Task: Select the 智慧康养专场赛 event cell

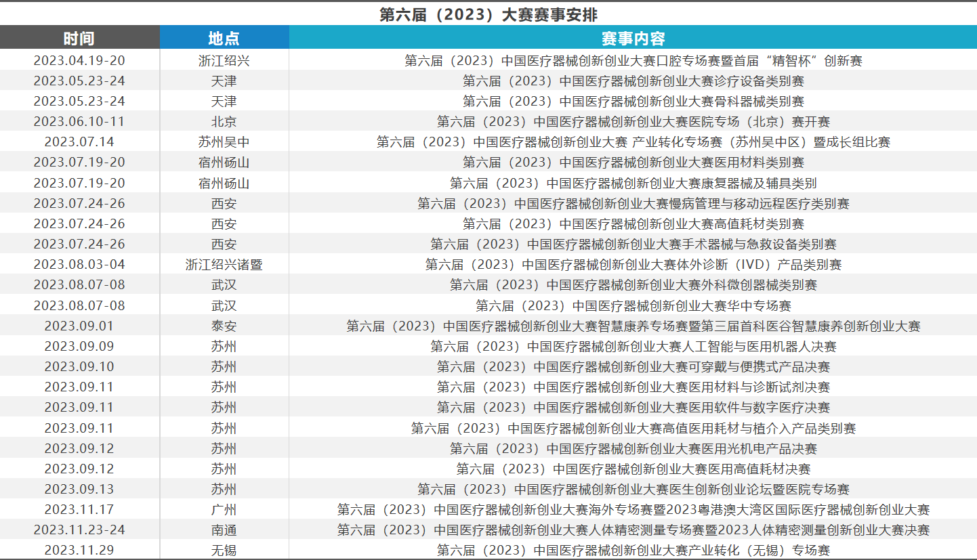Action: [633, 326]
